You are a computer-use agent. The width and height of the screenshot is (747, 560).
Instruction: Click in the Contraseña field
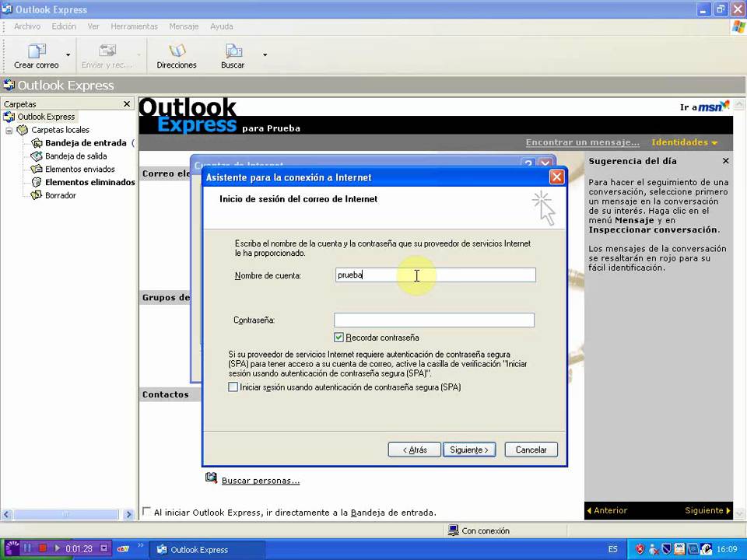click(x=434, y=320)
